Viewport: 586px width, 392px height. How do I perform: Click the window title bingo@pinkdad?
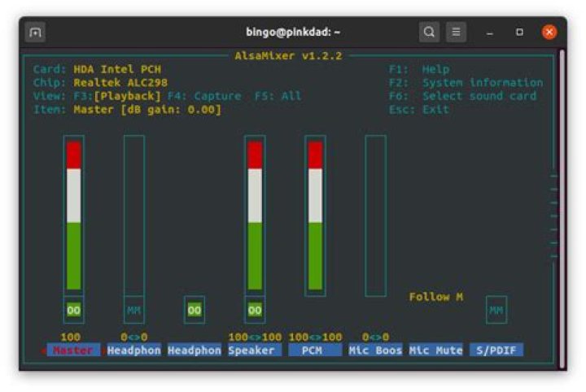coord(293,32)
